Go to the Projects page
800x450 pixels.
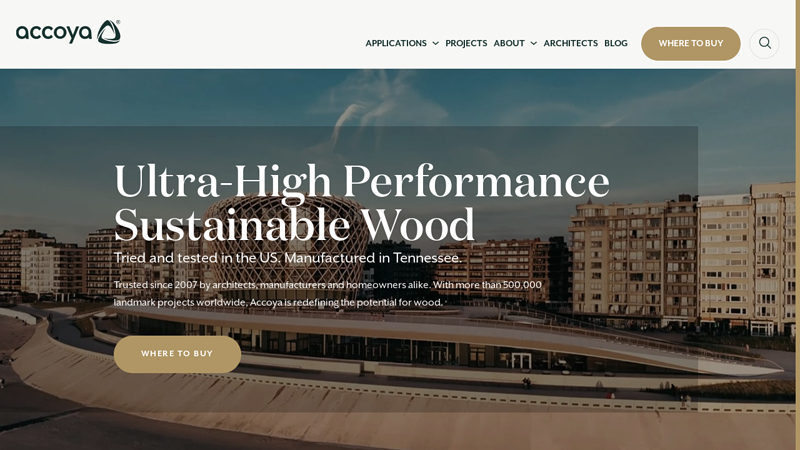pyautogui.click(x=466, y=43)
